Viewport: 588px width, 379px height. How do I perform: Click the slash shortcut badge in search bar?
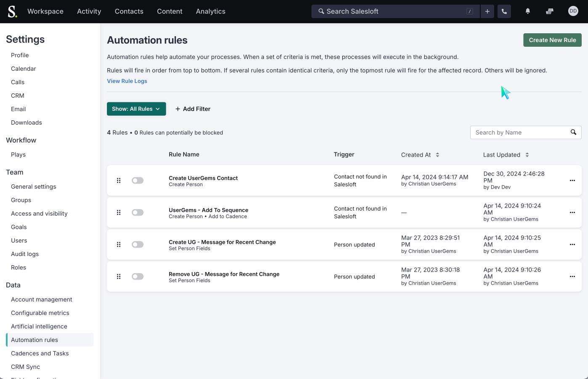pos(470,11)
